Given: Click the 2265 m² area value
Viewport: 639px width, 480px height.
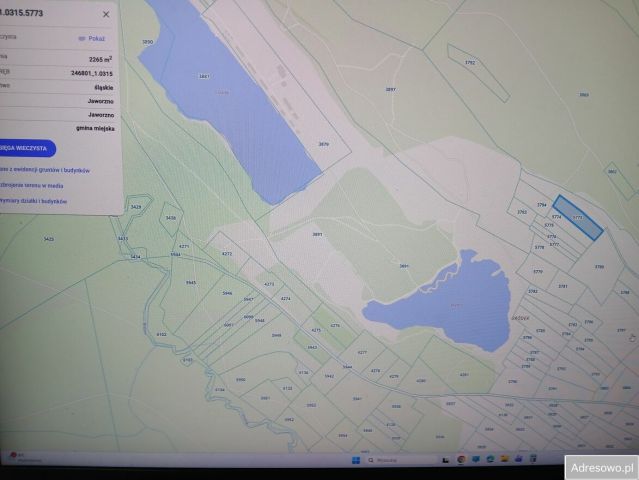Looking at the screenshot, I should tap(101, 59).
